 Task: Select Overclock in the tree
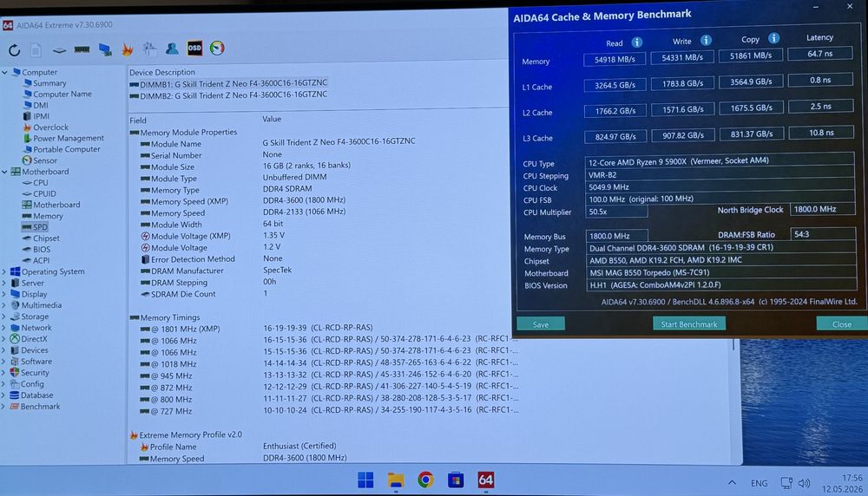click(50, 127)
